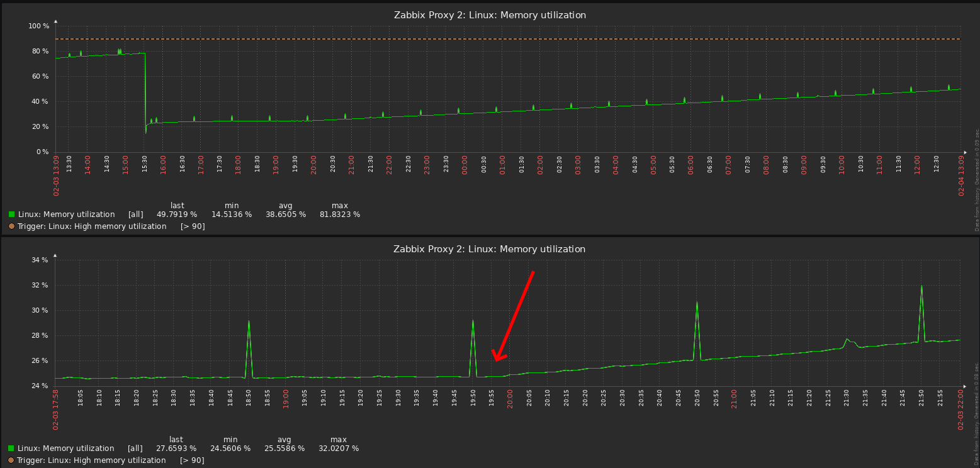The width and height of the screenshot is (980, 468).
Task: Select the max value 81.8323 %
Action: point(339,214)
